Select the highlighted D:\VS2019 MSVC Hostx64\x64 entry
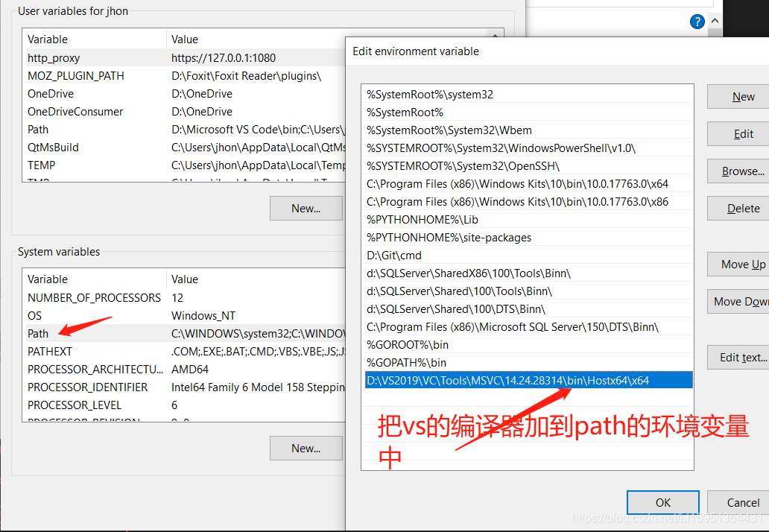The height and width of the screenshot is (532, 769). [x=528, y=381]
